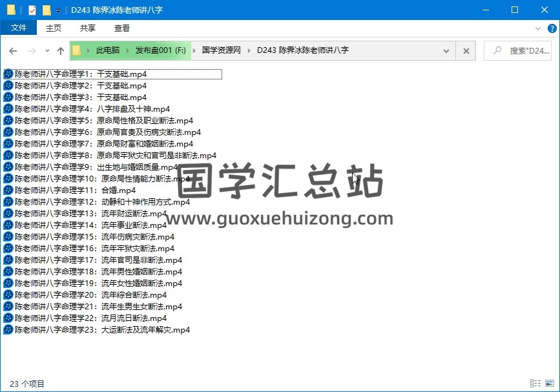Go up one folder level
This screenshot has height=392, width=560.
[x=61, y=51]
